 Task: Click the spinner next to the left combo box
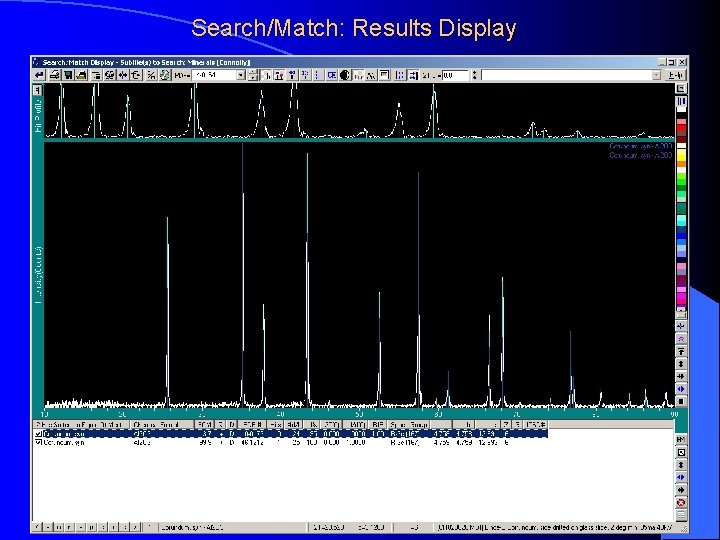(253, 75)
